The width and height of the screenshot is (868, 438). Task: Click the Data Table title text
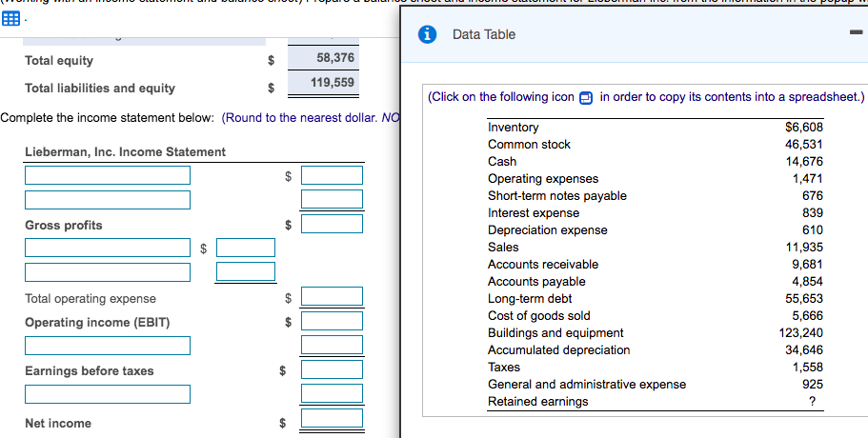484,34
